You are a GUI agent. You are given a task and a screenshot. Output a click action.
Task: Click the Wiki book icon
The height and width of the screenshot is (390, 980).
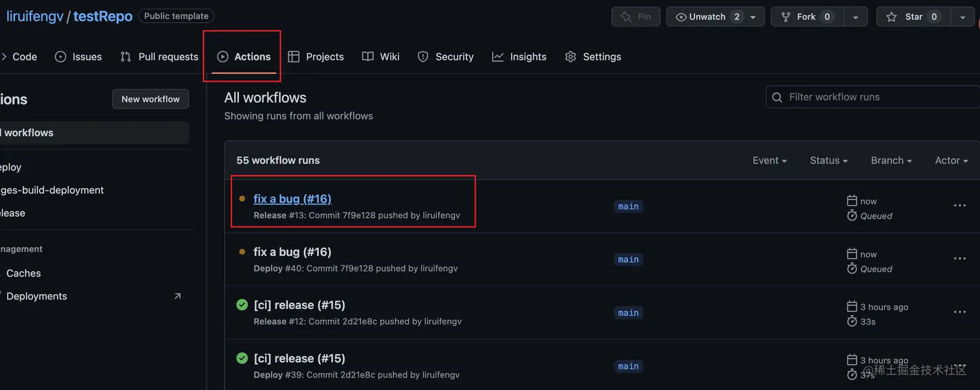point(368,56)
